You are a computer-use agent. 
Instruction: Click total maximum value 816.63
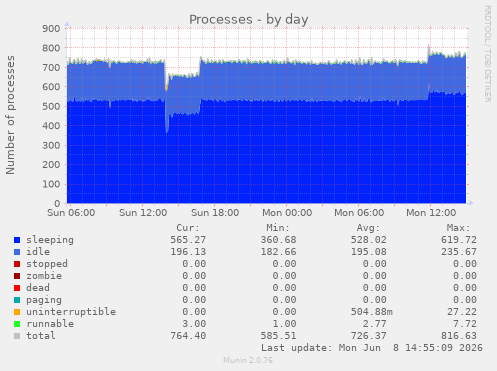click(459, 336)
